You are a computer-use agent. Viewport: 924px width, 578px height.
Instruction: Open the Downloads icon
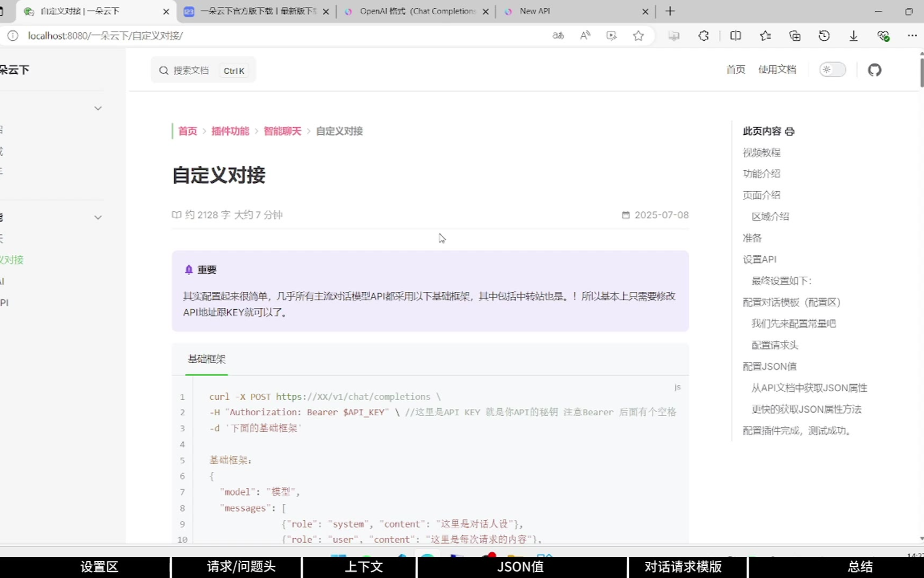853,36
